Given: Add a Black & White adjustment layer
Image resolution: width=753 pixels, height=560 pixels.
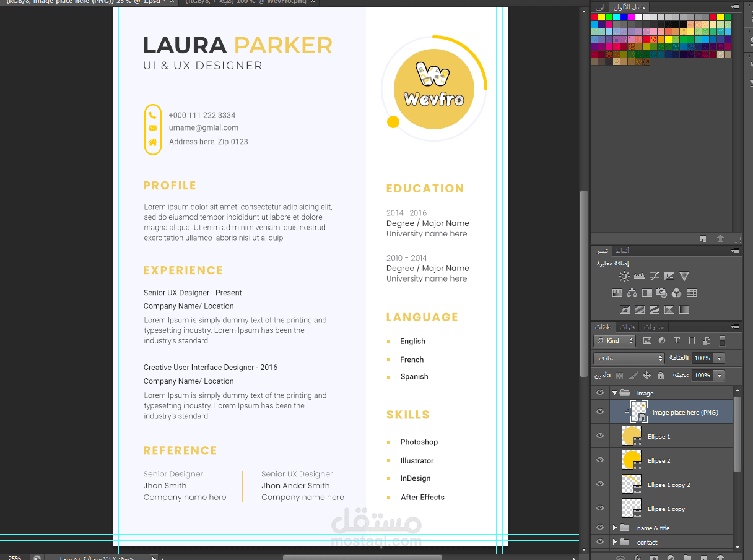Looking at the screenshot, I should pos(646,293).
